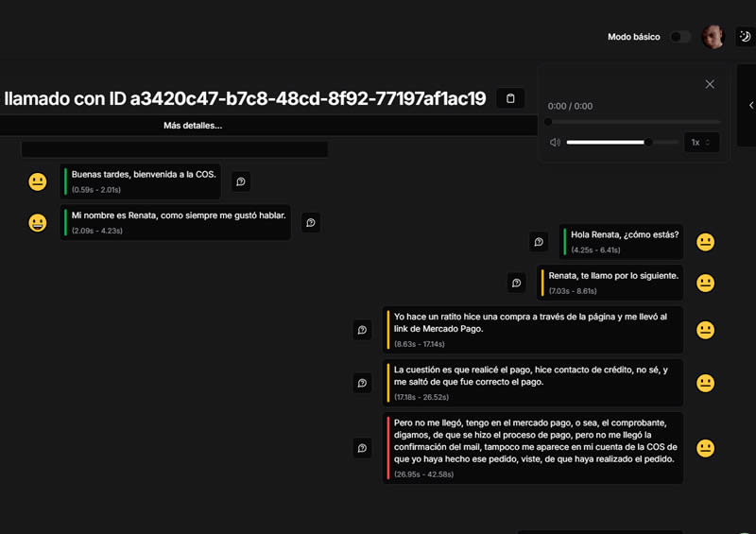Comment on the 'Hola Renata, ¿cómo estás?' message
The image size is (756, 534).
(x=539, y=242)
